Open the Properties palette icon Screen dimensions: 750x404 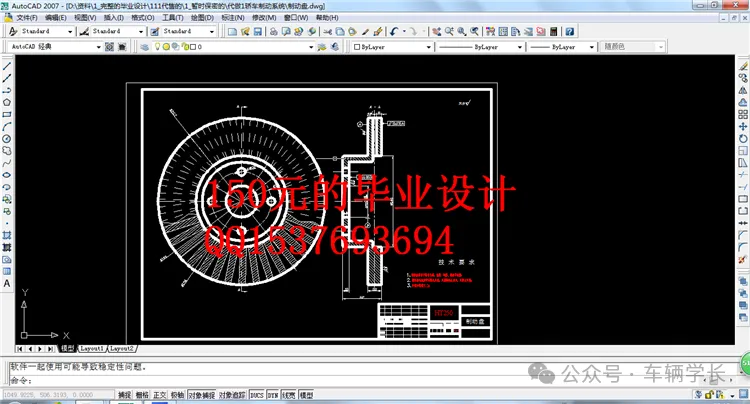pos(490,32)
